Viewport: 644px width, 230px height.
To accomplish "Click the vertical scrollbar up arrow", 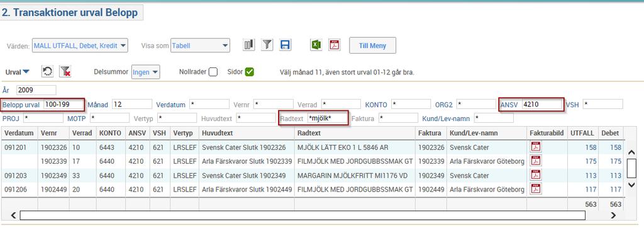I will [x=631, y=153].
